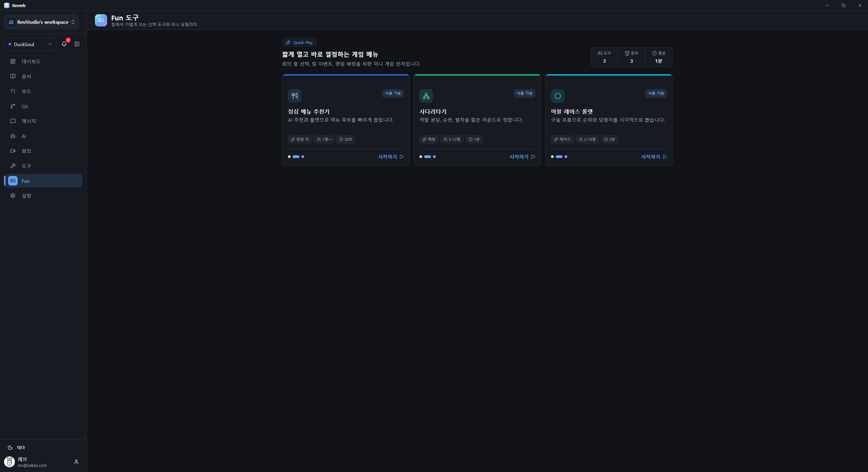Image resolution: width=868 pixels, height=472 pixels.
Task: Click the 1명+ participants chip
Action: pyautogui.click(x=324, y=139)
